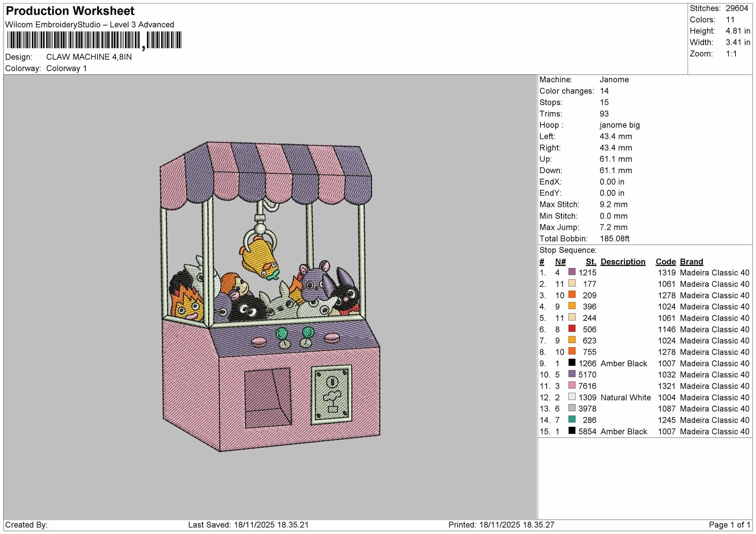Viewport: 756px width, 534px height.
Task: Click the Stops value '15'
Action: (x=604, y=103)
